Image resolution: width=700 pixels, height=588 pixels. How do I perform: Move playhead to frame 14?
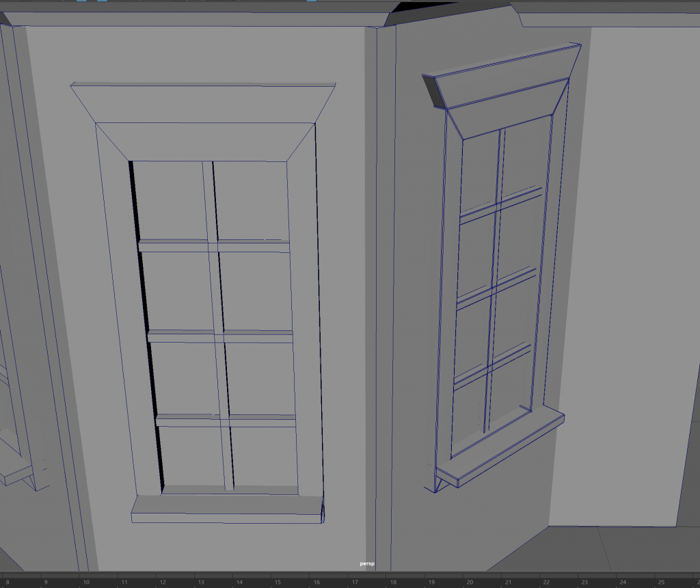(x=239, y=581)
